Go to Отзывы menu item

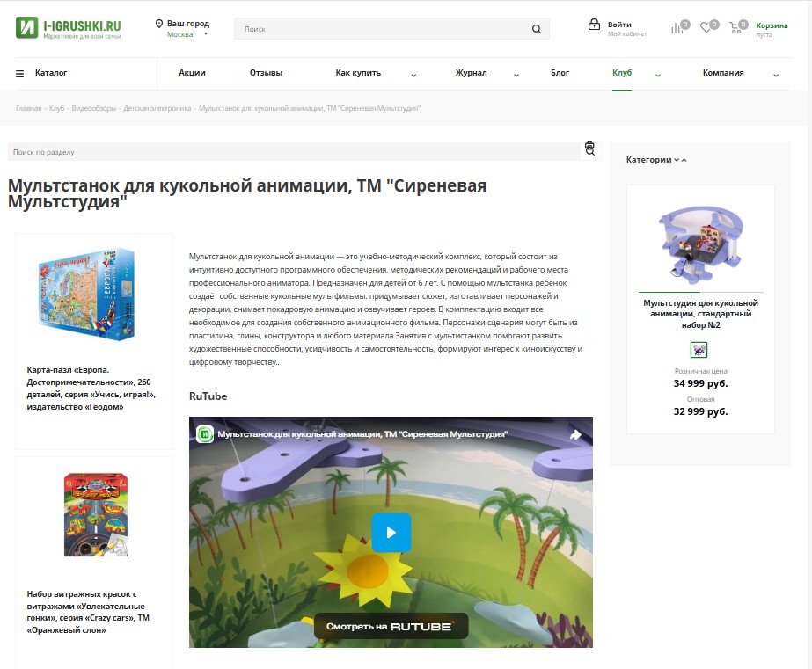266,73
